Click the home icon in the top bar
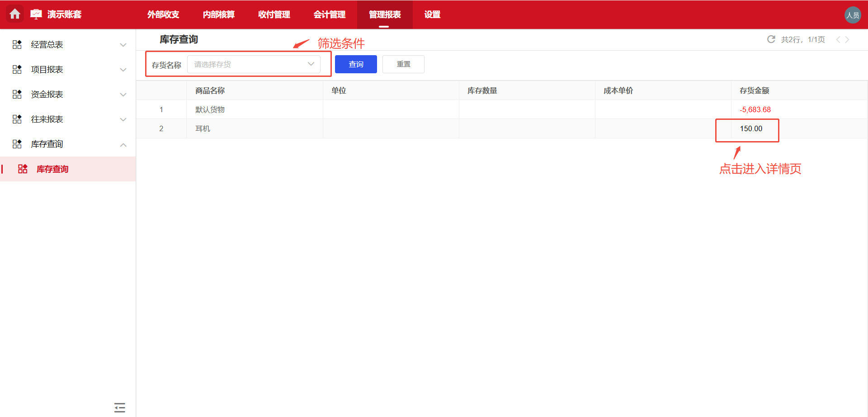Viewport: 868px width, 417px height. 15,14
